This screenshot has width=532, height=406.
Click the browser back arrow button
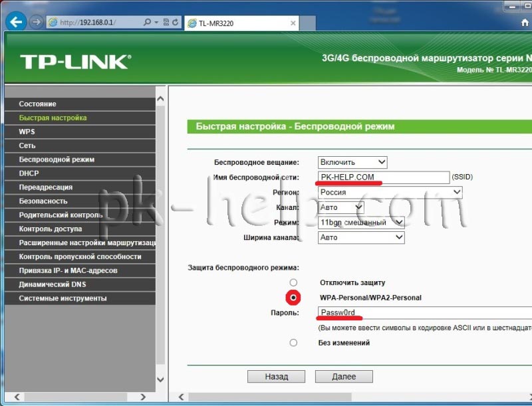tap(16, 22)
